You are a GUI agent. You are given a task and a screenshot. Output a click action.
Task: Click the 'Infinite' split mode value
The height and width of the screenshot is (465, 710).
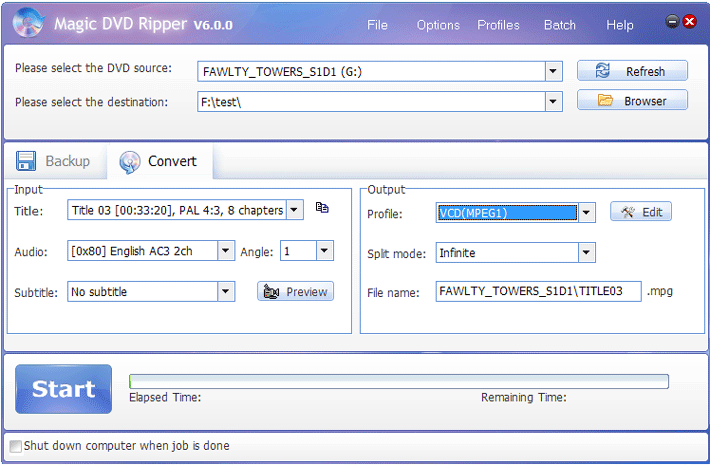pos(457,253)
